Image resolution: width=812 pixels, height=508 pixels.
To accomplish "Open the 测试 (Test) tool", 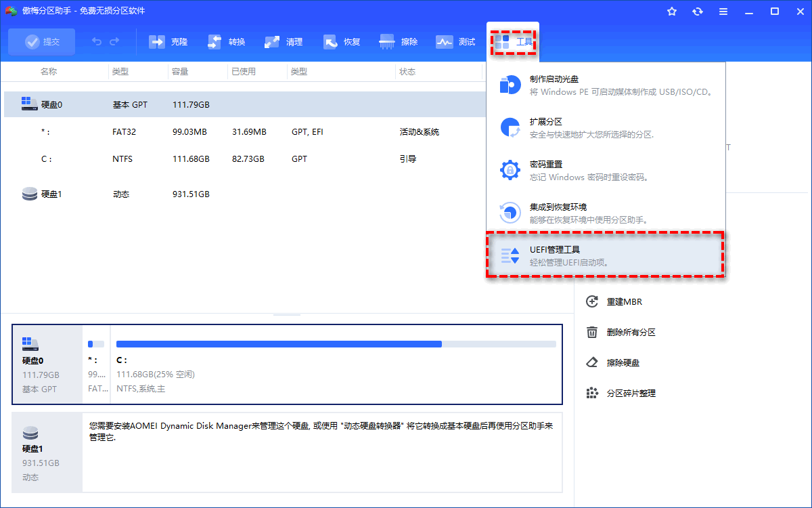I will pyautogui.click(x=456, y=41).
